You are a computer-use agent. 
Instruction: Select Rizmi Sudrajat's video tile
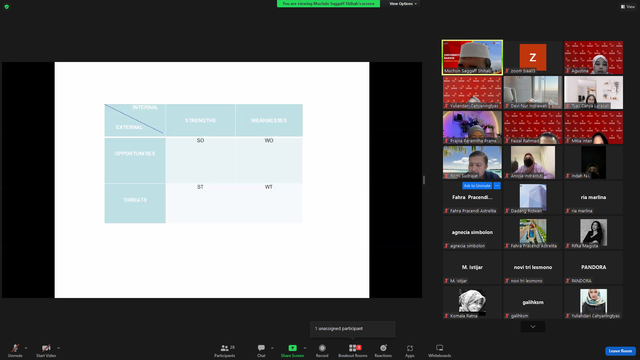tap(472, 162)
